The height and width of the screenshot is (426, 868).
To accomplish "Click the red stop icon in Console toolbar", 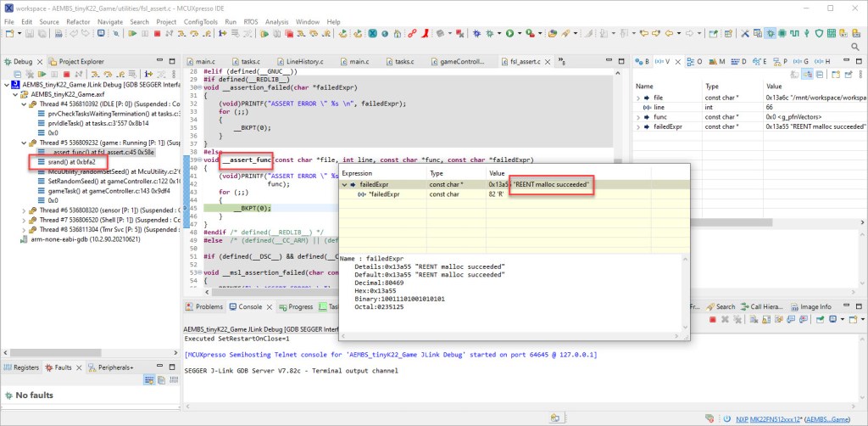I will (x=712, y=320).
